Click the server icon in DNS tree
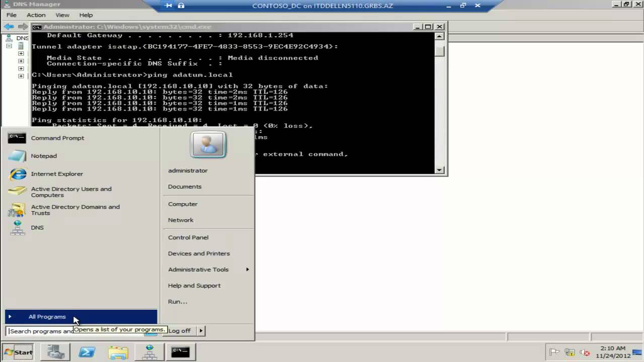This screenshot has height=362, width=644. pyautogui.click(x=21, y=46)
